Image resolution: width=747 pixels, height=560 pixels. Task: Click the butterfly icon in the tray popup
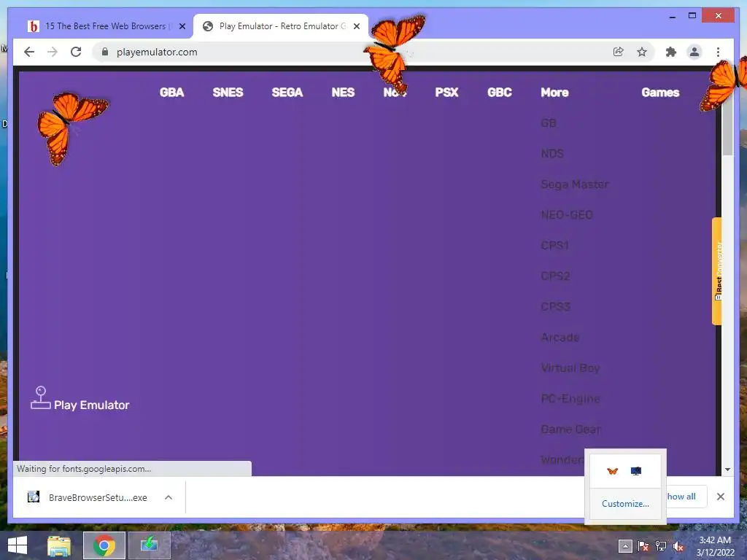pyautogui.click(x=612, y=471)
